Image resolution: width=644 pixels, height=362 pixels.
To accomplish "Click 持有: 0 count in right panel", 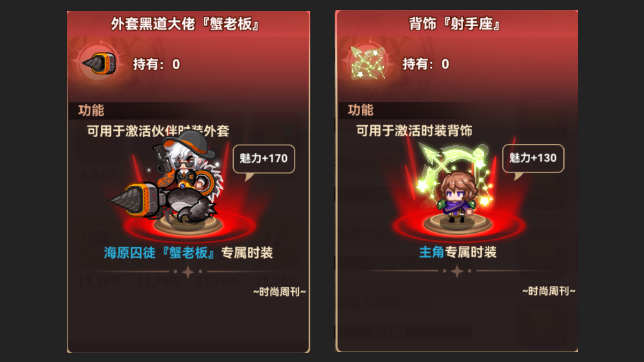I will [x=426, y=64].
